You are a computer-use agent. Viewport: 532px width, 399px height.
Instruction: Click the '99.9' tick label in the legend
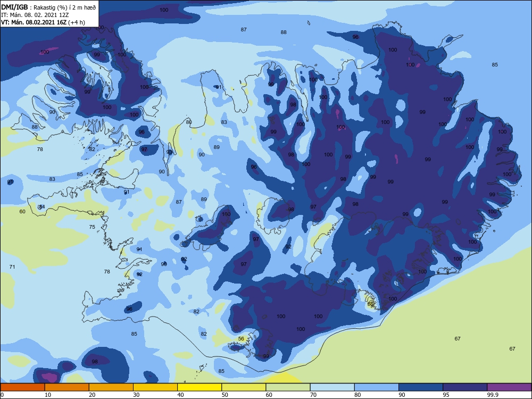(x=493, y=395)
